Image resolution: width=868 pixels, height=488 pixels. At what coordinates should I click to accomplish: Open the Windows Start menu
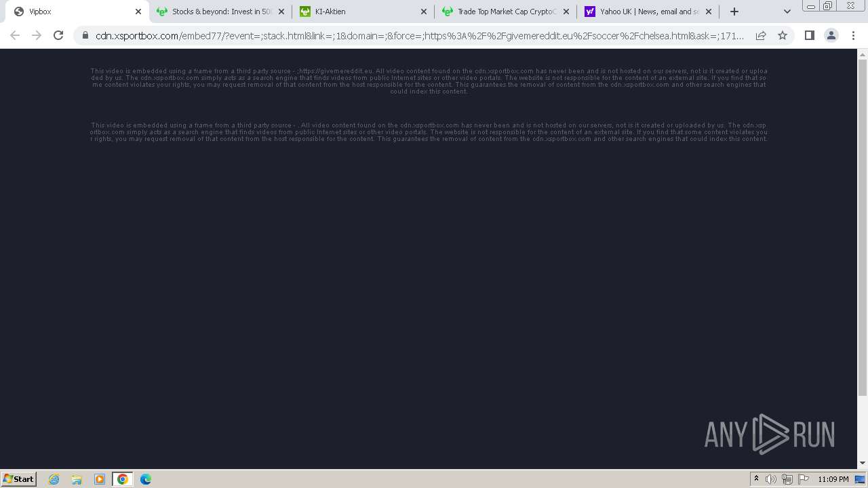[18, 479]
